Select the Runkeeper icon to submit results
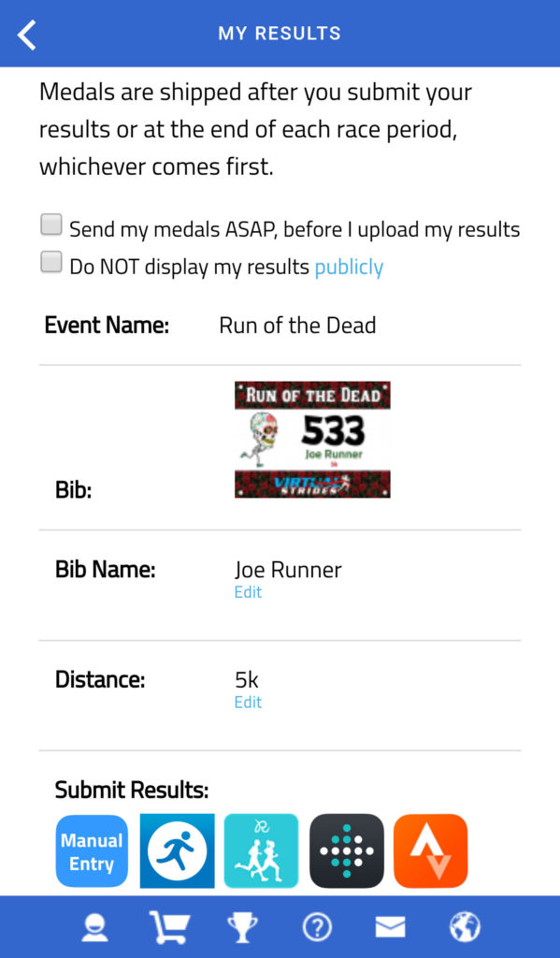Screen dimensions: 560x958 point(261,850)
